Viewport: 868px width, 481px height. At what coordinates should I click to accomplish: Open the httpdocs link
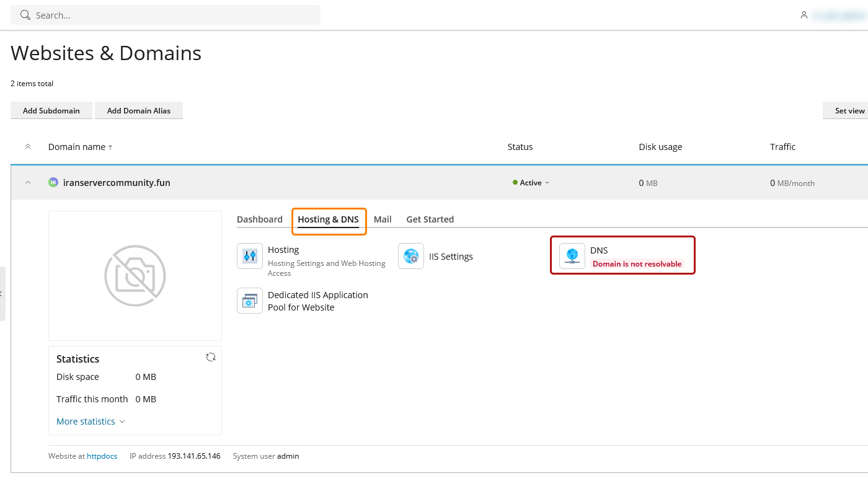point(102,456)
